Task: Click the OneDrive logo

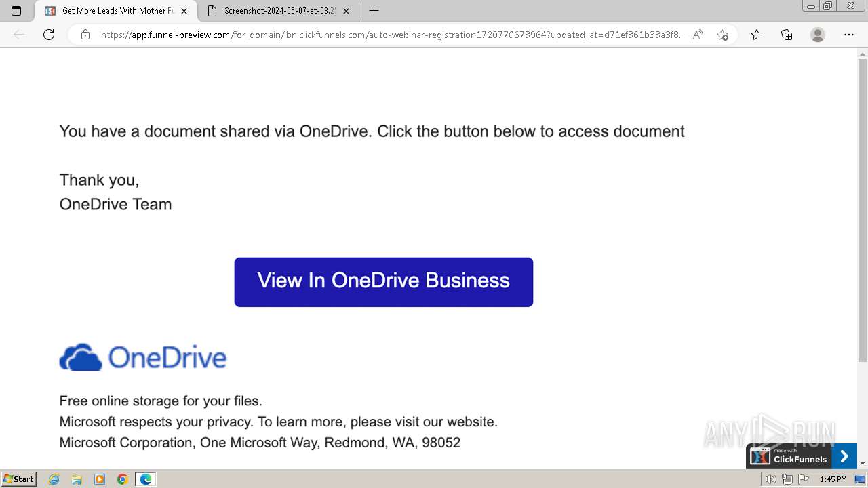Action: pyautogui.click(x=143, y=357)
